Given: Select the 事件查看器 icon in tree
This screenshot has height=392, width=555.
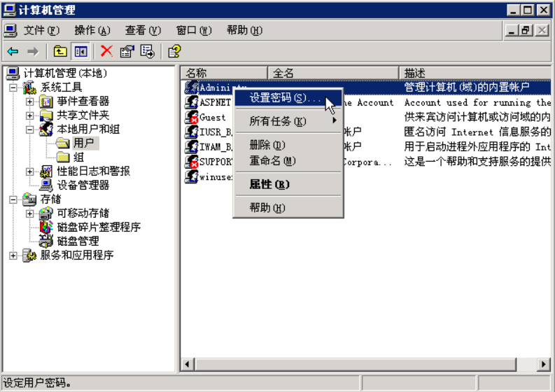Looking at the screenshot, I should click(x=46, y=101).
